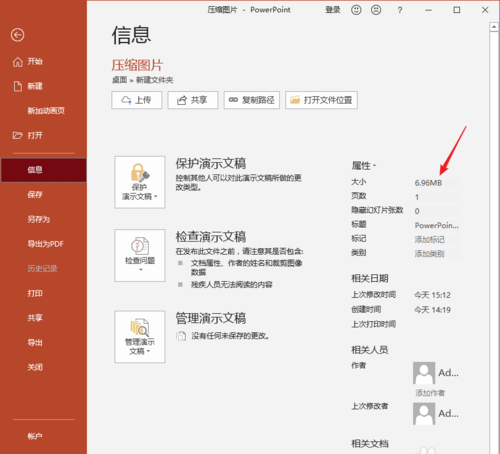Go back using the circled arrow icon
The height and width of the screenshot is (454, 500).
(17, 35)
